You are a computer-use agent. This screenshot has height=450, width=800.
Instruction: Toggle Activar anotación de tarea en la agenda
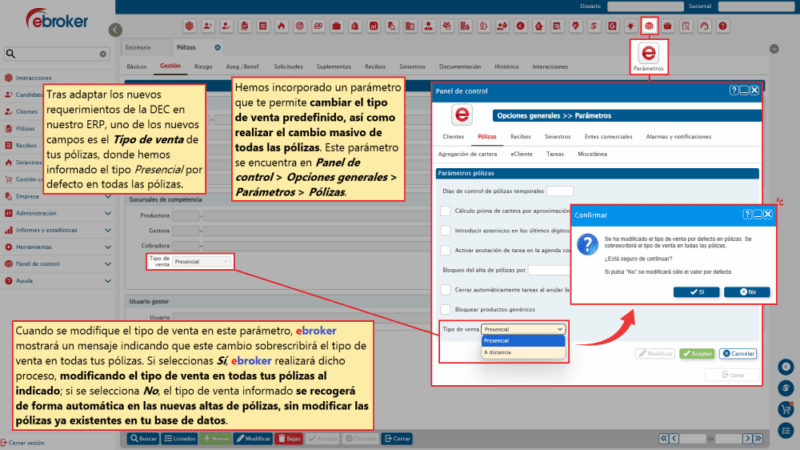pyautogui.click(x=445, y=250)
